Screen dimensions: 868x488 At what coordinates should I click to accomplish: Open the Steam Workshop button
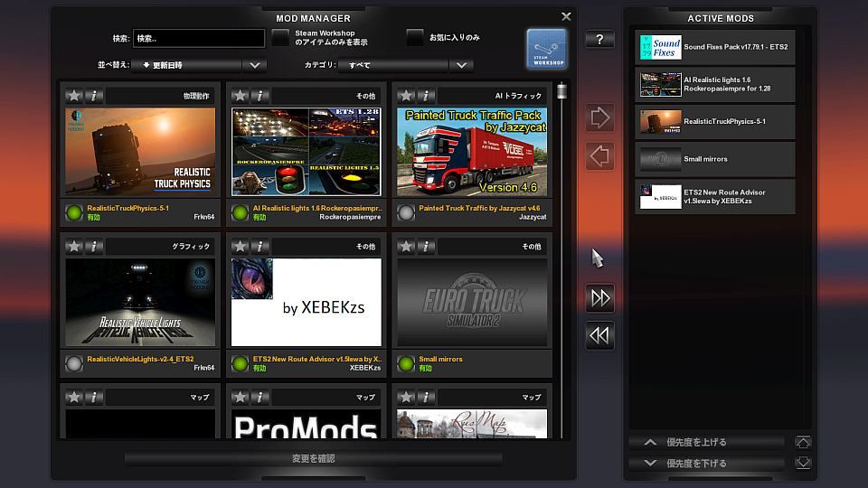click(x=547, y=49)
